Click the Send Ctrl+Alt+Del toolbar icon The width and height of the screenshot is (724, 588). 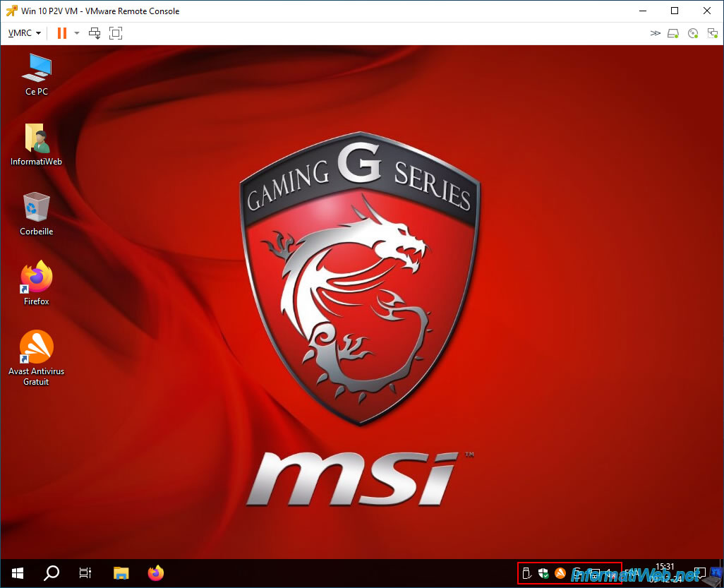[x=95, y=32]
